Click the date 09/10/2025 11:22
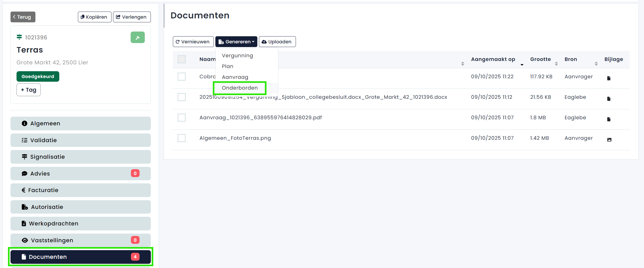644x268 pixels. (x=492, y=77)
